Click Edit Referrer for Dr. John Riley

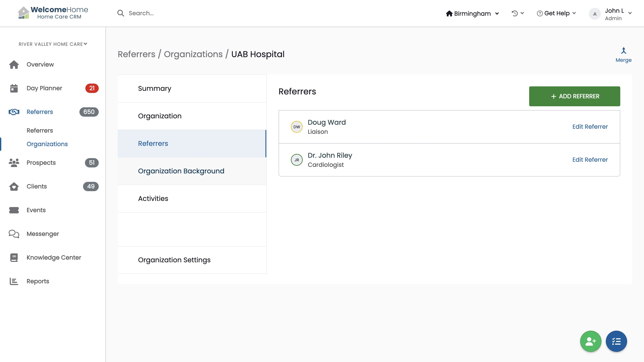[590, 160]
